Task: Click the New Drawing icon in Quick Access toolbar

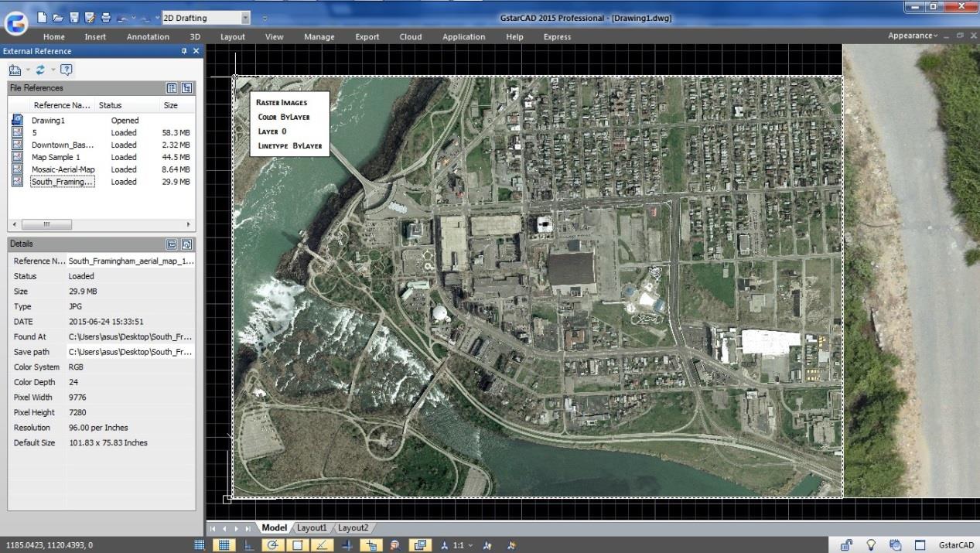Action: pos(43,16)
